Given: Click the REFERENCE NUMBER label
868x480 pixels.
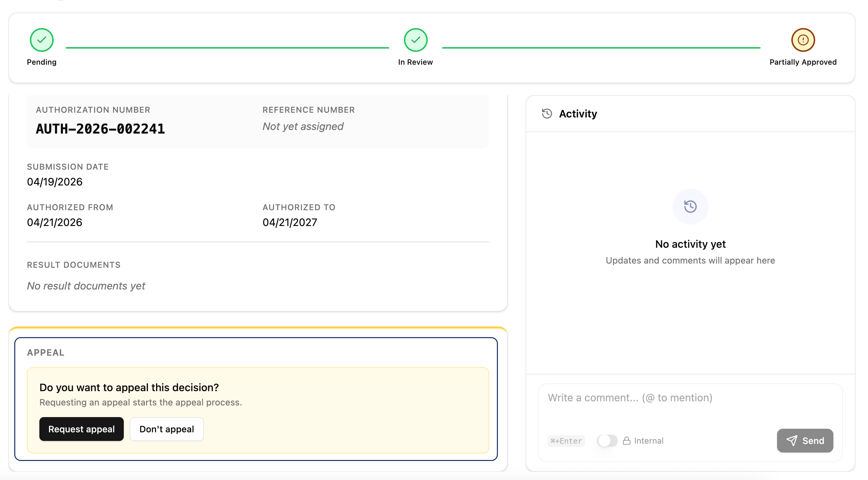Looking at the screenshot, I should [308, 110].
